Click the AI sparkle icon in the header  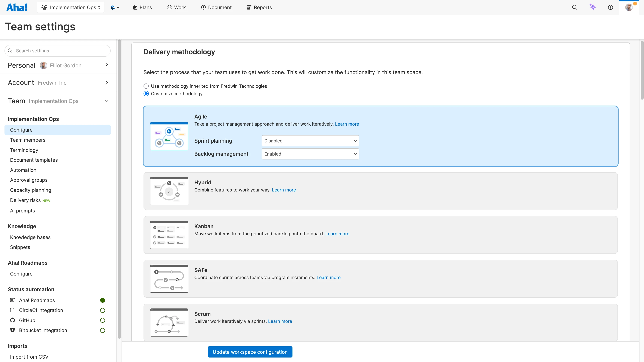pos(593,7)
